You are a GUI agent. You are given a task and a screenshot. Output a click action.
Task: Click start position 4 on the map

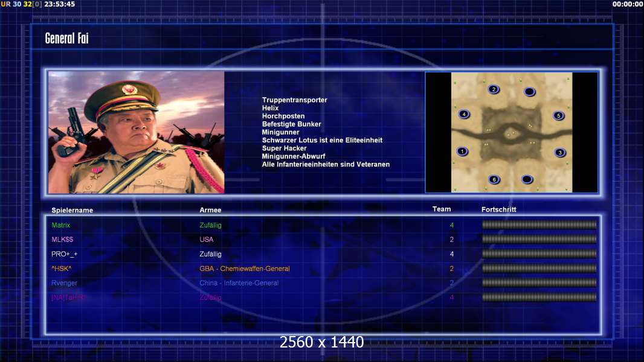[464, 114]
